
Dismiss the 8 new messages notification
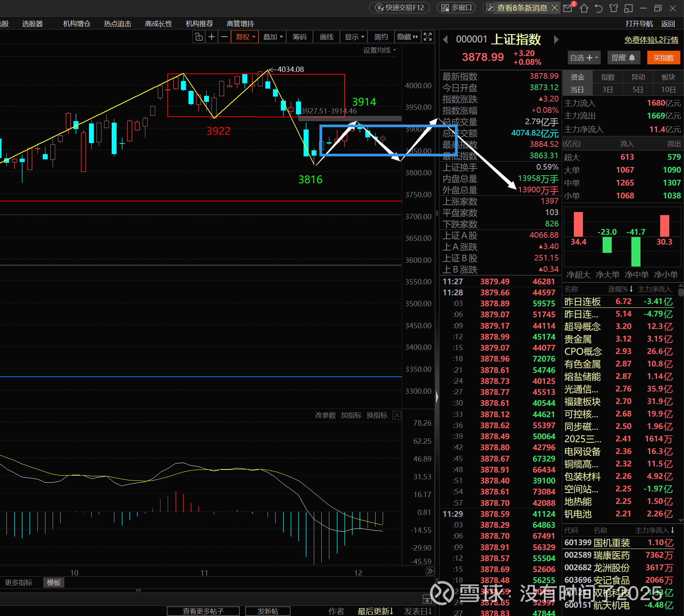[x=555, y=8]
